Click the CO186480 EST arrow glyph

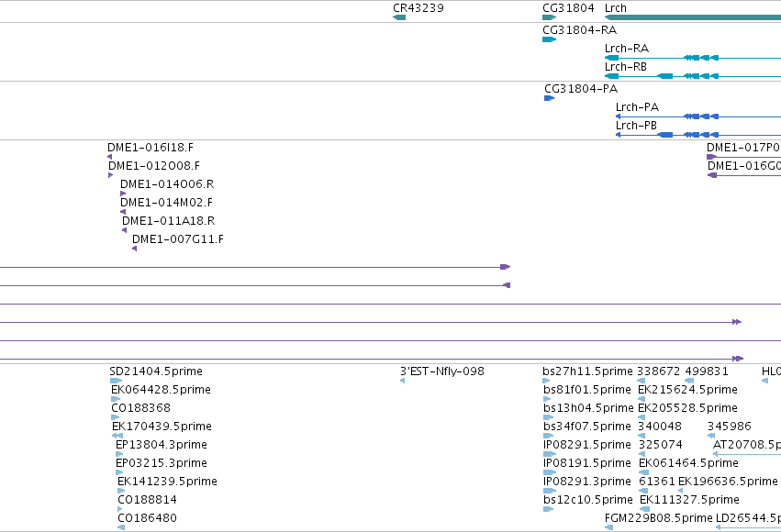coord(121,527)
